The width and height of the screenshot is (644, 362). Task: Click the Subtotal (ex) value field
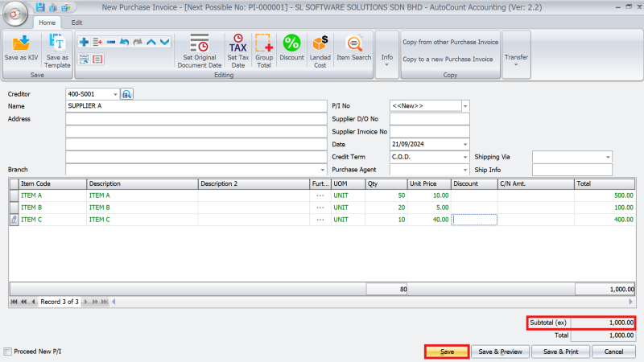pyautogui.click(x=602, y=323)
